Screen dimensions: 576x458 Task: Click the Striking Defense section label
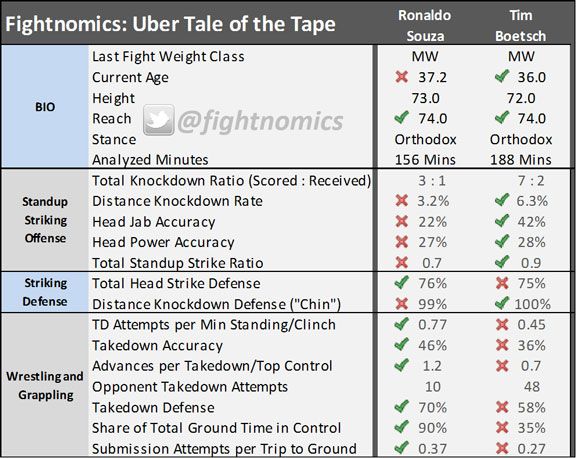45,292
